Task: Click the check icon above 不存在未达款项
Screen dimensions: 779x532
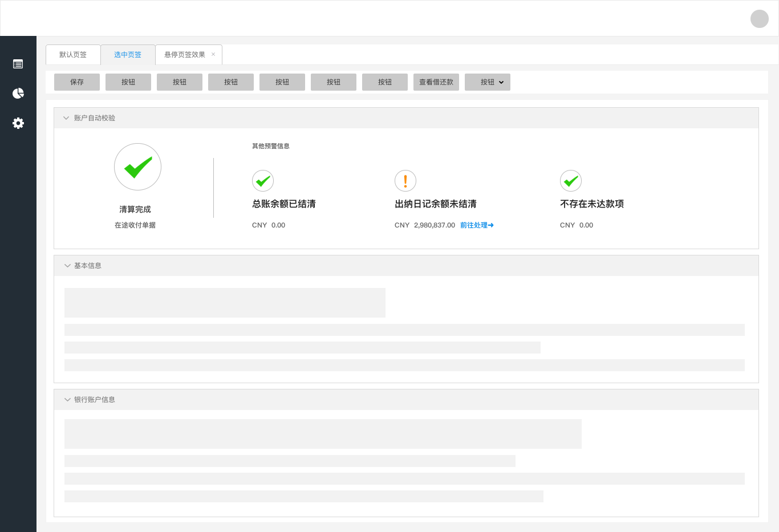Action: (571, 181)
